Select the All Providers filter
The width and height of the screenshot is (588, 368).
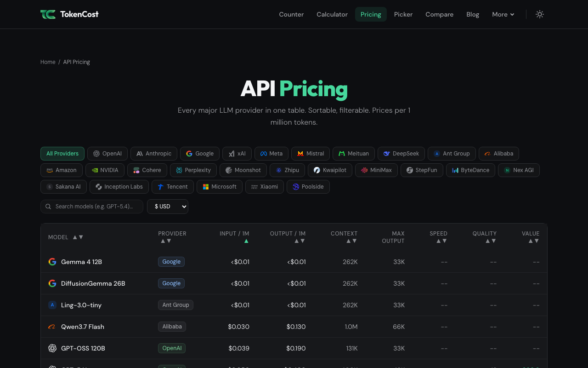[x=62, y=154]
